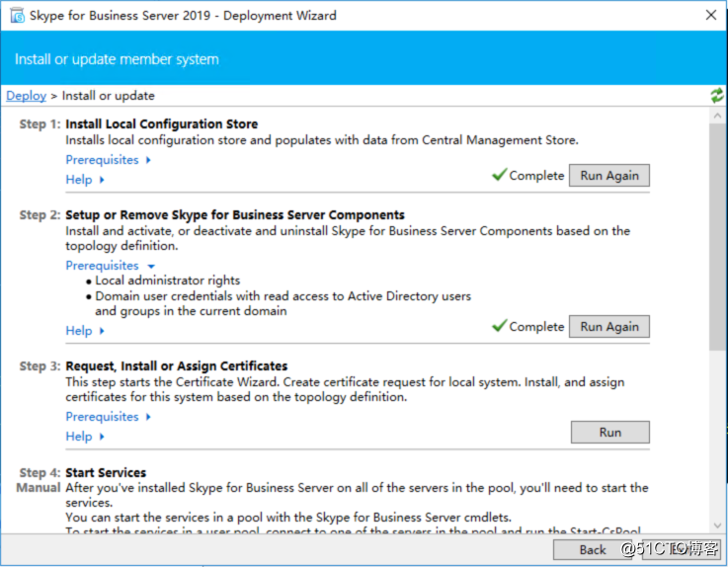Expand Help under Step 3
728x567 pixels.
click(x=85, y=437)
